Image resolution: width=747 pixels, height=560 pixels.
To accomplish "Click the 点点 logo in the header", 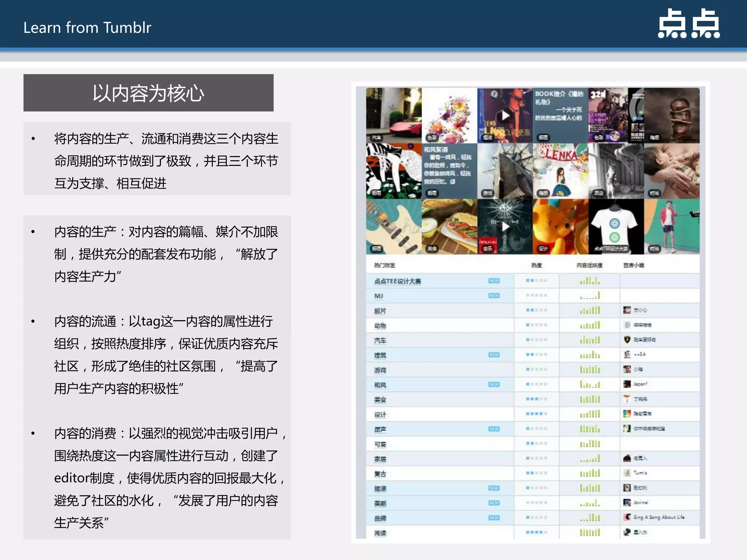I will 689,24.
